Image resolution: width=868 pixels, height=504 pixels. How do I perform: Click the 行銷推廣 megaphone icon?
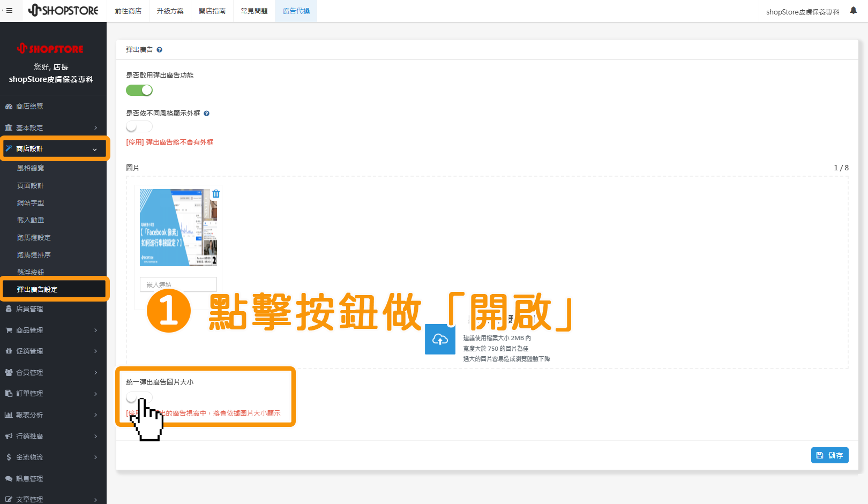click(9, 437)
